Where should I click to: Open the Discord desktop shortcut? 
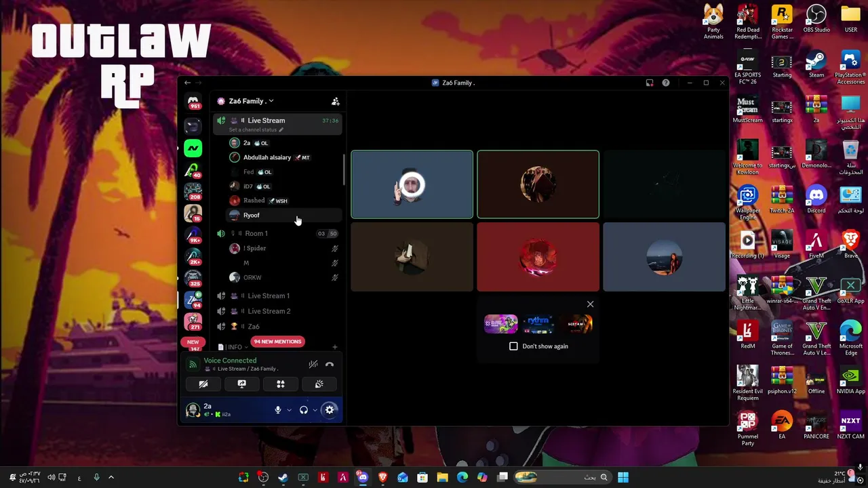pyautogui.click(x=816, y=200)
